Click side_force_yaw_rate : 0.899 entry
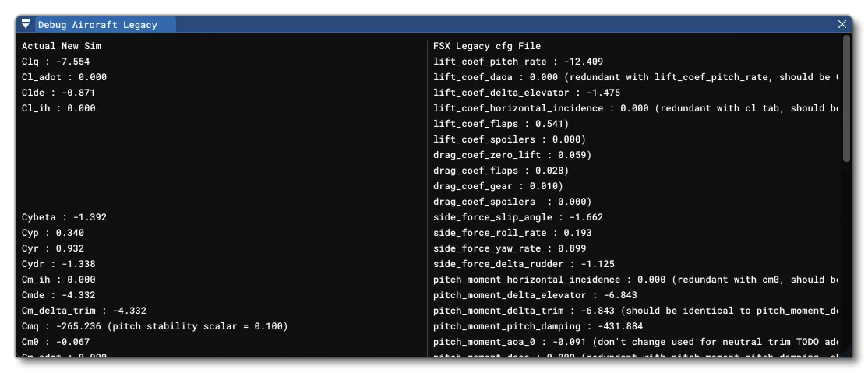 pyautogui.click(x=510, y=248)
